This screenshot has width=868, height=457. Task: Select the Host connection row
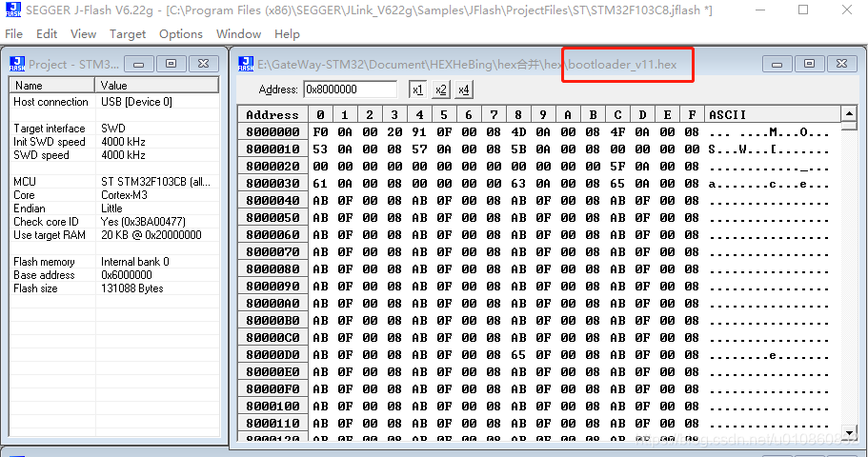pos(114,102)
